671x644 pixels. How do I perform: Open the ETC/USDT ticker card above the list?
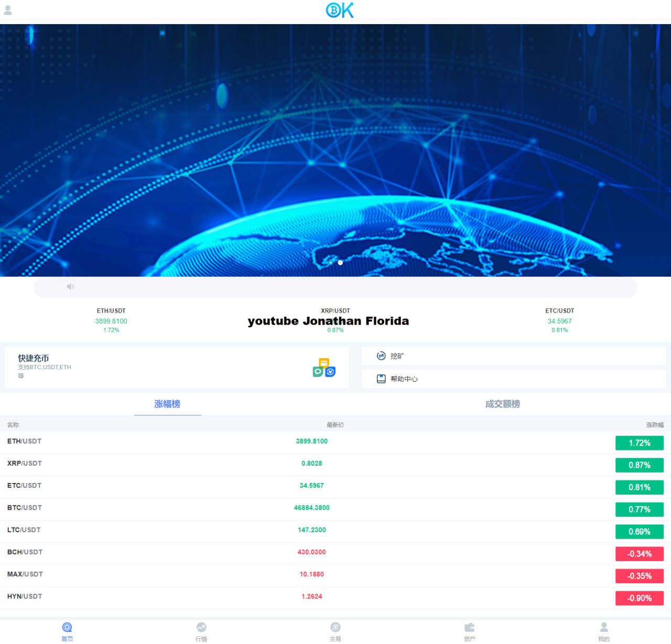point(560,320)
